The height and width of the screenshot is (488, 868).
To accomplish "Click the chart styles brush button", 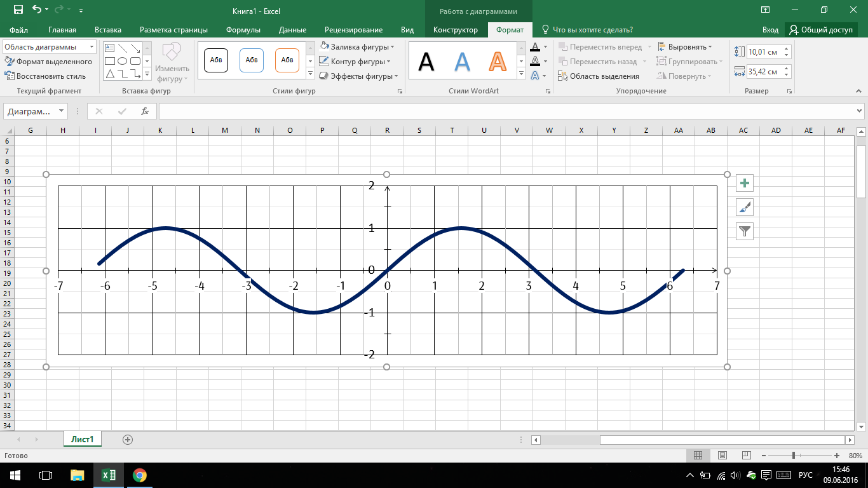I will coord(745,207).
